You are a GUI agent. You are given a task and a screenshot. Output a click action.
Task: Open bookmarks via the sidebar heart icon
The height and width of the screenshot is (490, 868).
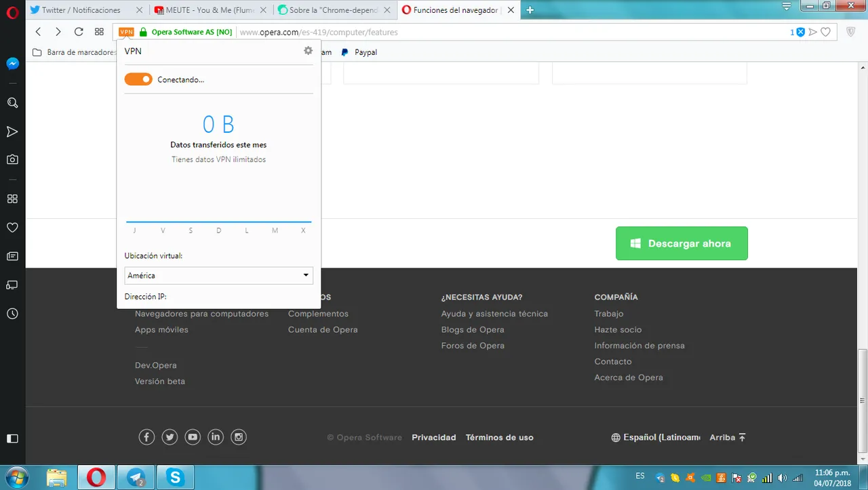pos(12,228)
